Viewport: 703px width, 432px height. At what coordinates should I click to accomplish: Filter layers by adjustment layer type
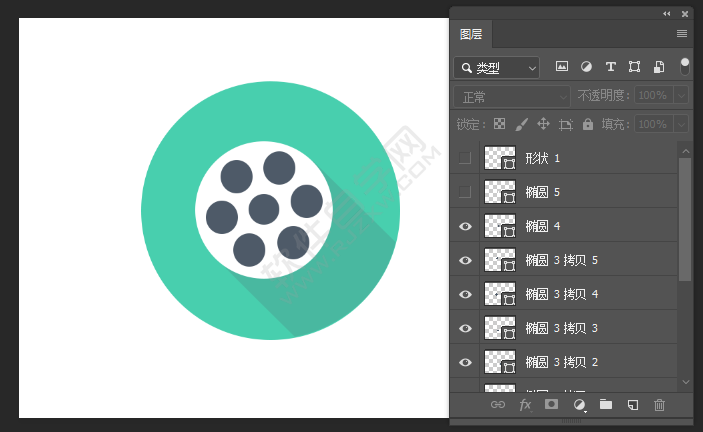coord(586,67)
